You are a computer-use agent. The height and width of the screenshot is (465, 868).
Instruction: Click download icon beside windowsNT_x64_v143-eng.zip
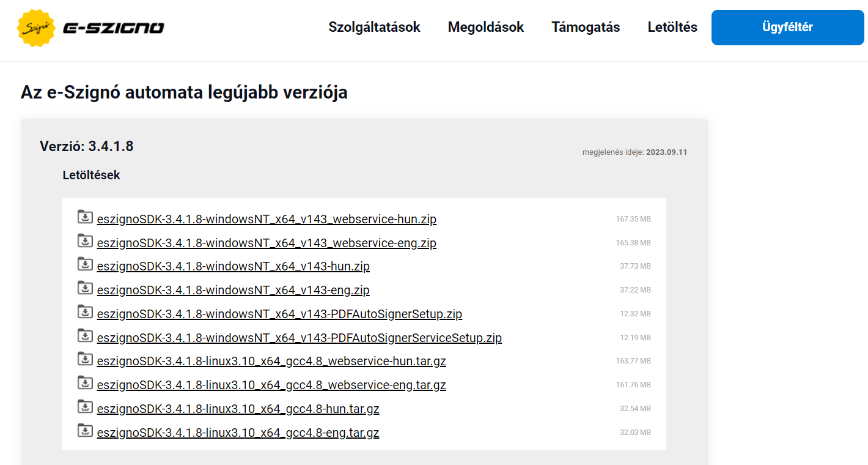[x=85, y=288]
